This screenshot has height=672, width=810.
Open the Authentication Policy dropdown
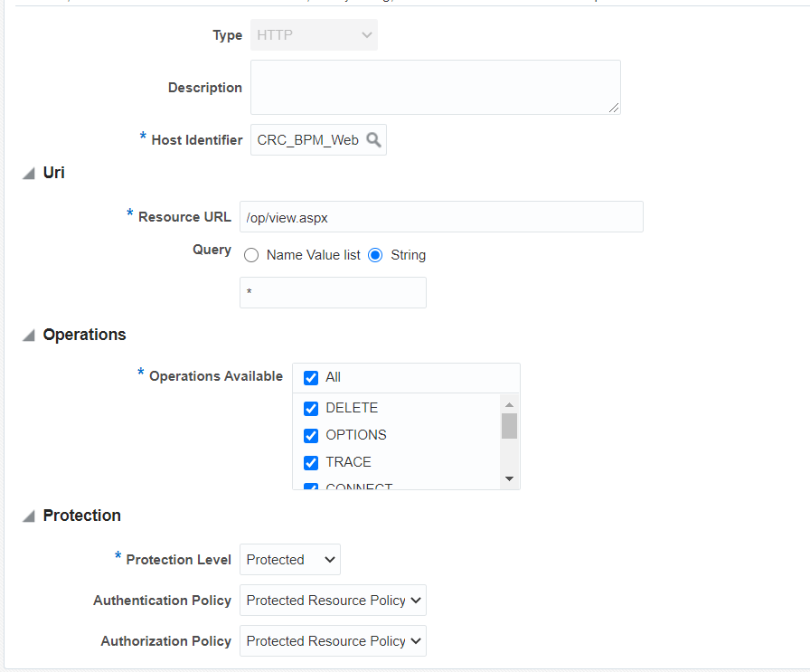click(333, 601)
